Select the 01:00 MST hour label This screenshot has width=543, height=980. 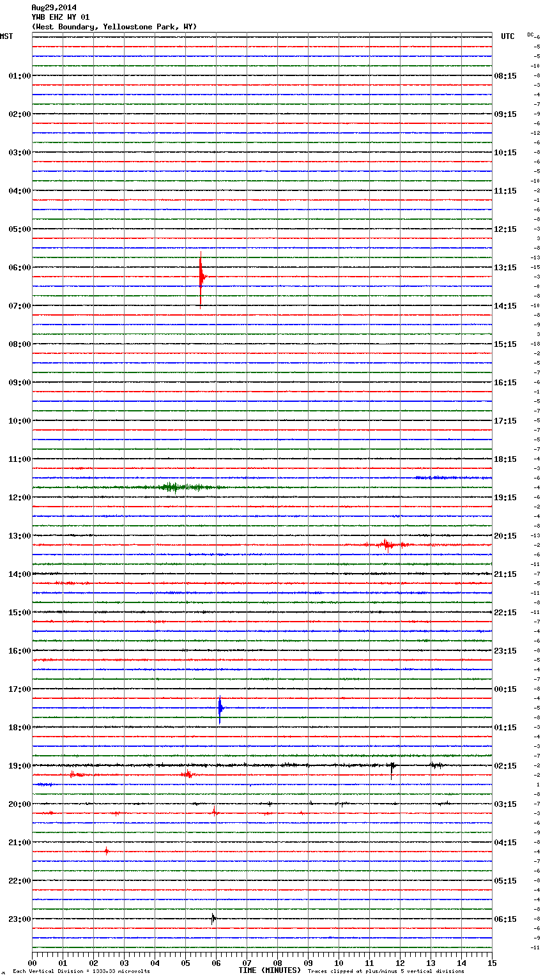pyautogui.click(x=20, y=76)
